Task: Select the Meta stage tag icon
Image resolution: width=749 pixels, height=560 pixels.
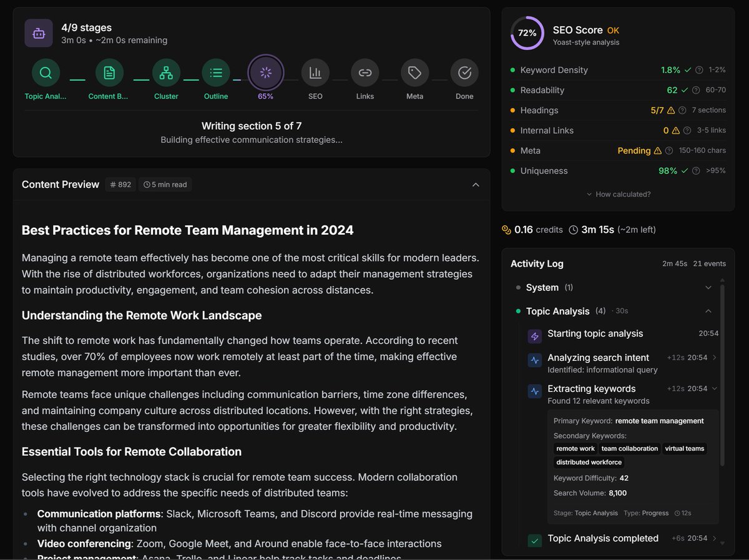Action: pos(414,72)
